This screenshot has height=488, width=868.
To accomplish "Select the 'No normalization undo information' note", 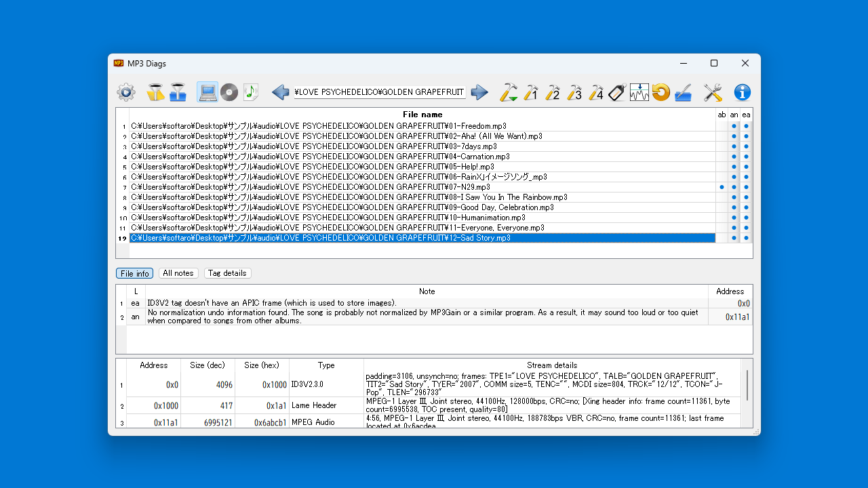I will pyautogui.click(x=427, y=317).
